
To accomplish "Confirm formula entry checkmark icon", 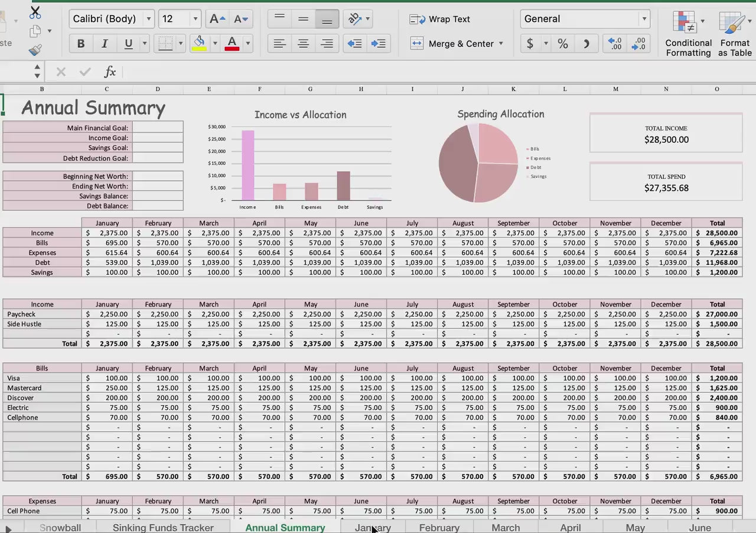I will (85, 72).
